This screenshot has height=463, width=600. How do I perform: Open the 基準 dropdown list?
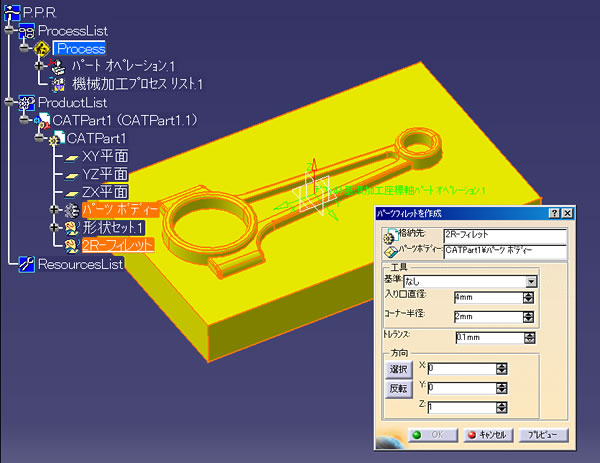point(529,282)
